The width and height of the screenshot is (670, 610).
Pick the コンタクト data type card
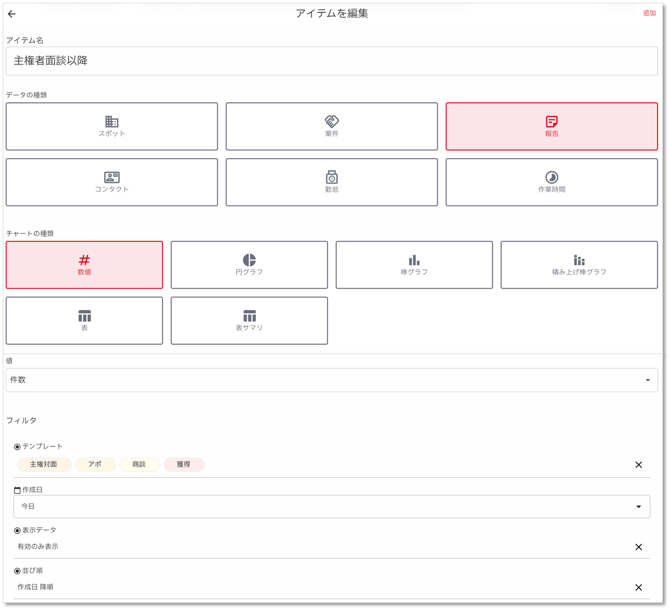click(x=112, y=182)
